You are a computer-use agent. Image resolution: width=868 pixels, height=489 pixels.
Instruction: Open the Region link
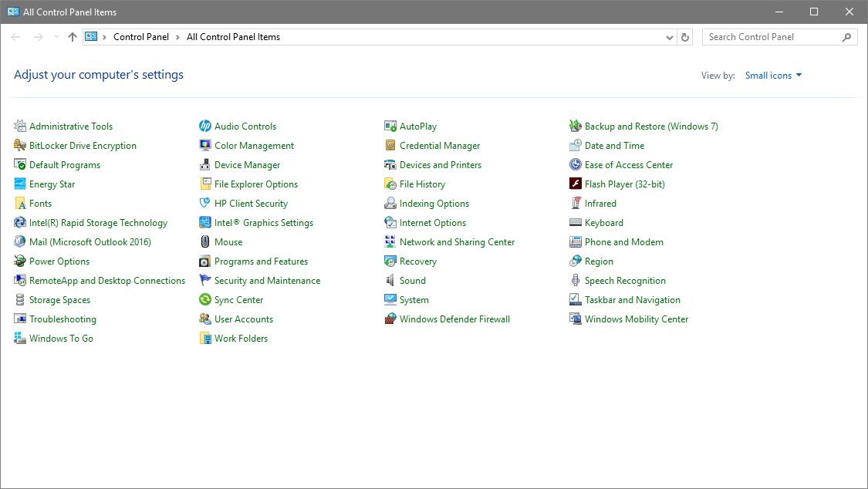pyautogui.click(x=599, y=261)
